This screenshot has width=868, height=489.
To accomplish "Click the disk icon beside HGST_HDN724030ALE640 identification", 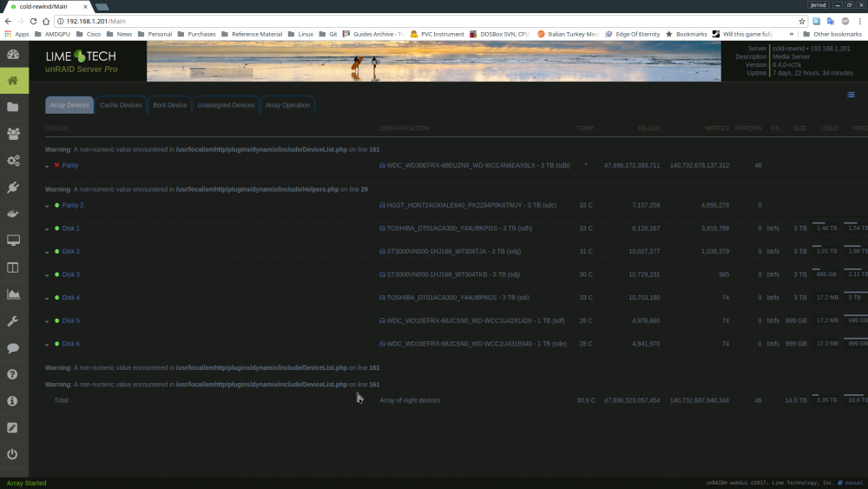I will 382,206.
